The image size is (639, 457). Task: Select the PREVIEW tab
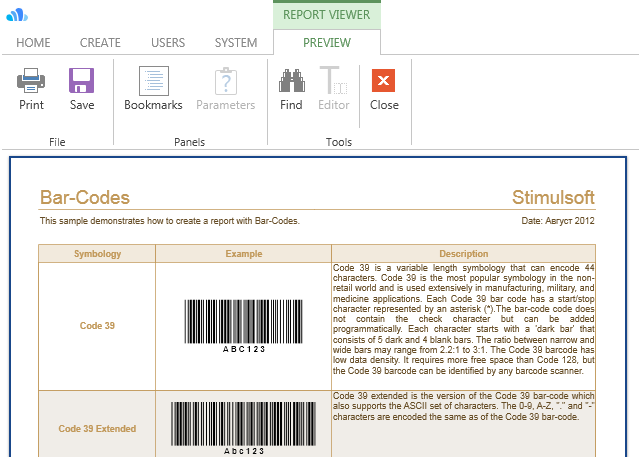click(x=327, y=43)
